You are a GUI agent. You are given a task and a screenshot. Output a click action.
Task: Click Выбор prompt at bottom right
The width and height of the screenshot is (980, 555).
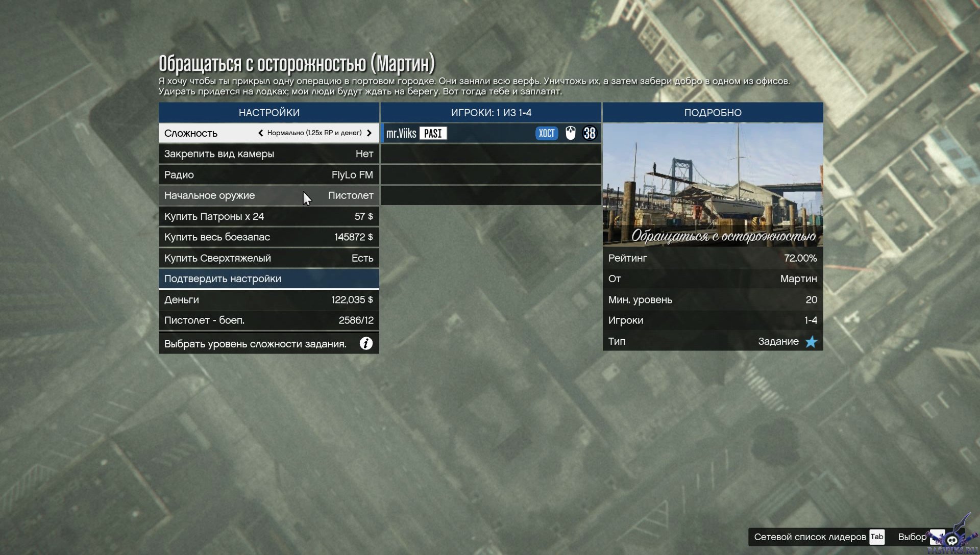(x=912, y=537)
